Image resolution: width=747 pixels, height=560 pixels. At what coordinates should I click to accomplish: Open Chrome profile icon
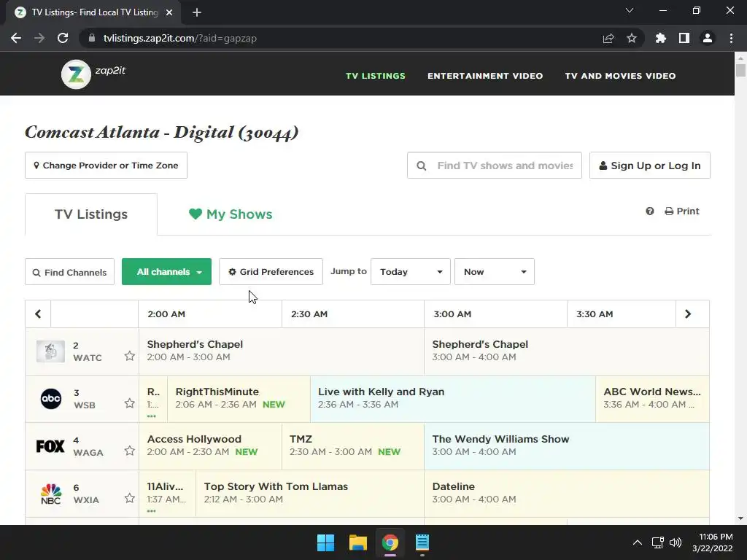coord(708,38)
